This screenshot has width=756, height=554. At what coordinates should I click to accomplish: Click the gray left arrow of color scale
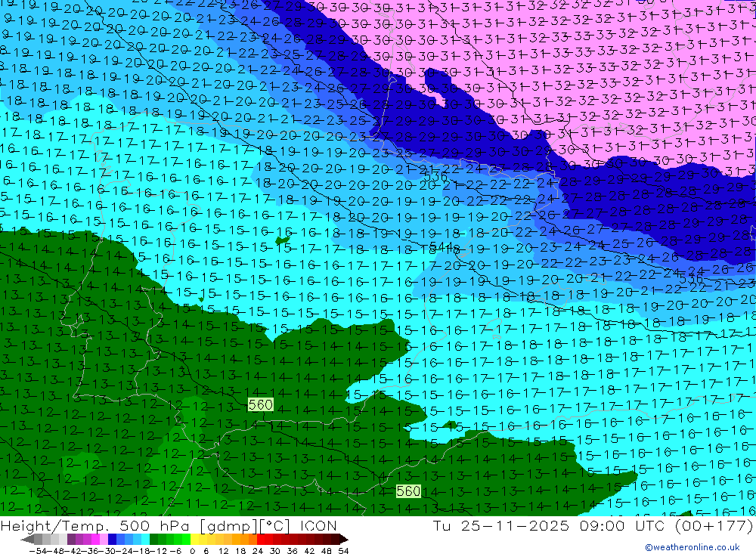(27, 540)
